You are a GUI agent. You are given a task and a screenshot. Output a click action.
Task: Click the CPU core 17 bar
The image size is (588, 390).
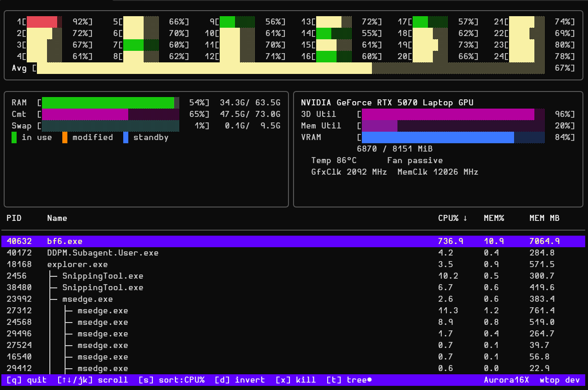[431, 22]
